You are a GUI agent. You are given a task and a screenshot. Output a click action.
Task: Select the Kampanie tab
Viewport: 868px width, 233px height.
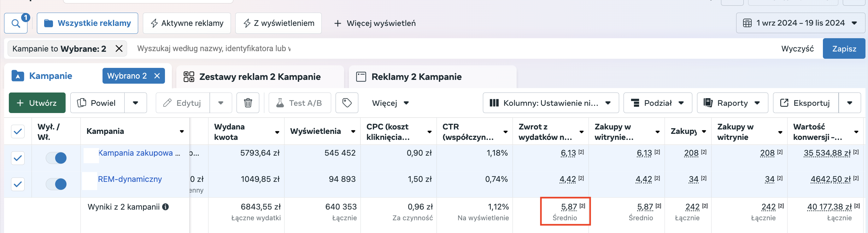tap(50, 76)
